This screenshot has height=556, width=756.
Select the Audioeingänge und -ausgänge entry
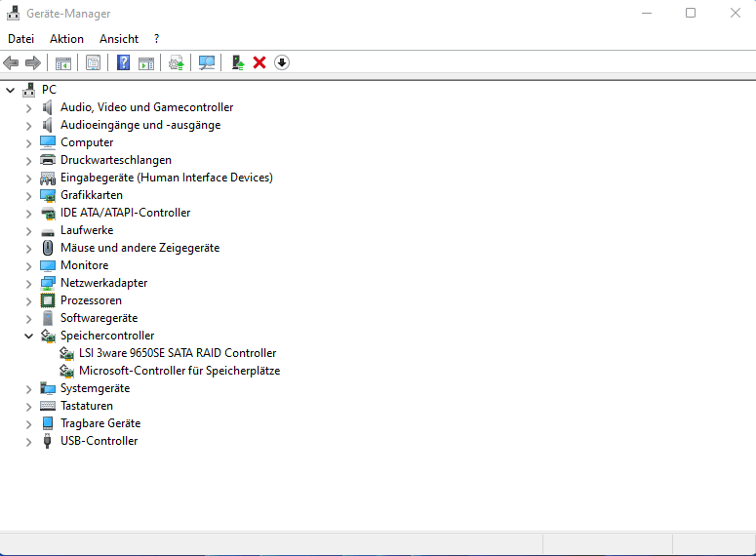click(x=140, y=125)
